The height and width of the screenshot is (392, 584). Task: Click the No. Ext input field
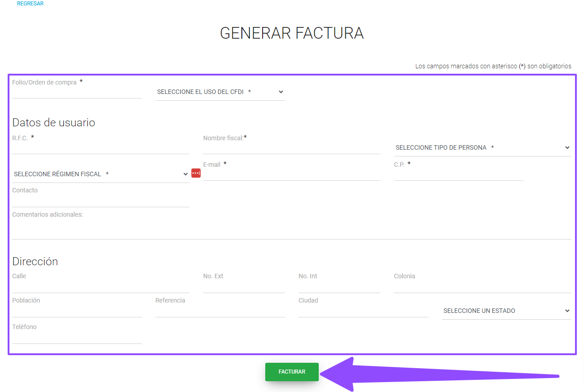244,286
